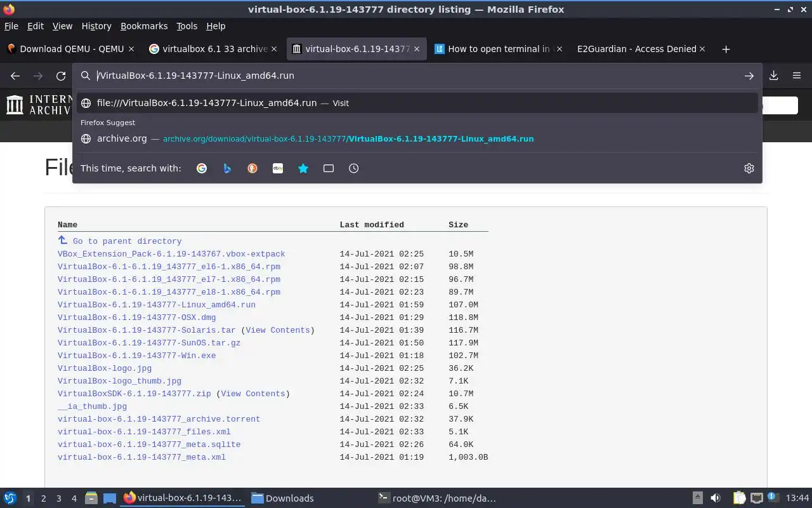Close the How to open terminal tab
The height and width of the screenshot is (508, 812).
(560, 49)
